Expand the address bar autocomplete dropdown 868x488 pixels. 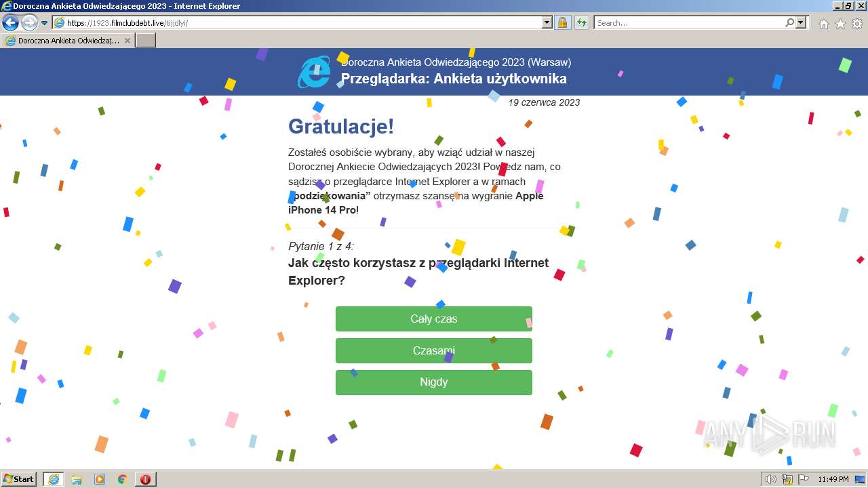547,22
